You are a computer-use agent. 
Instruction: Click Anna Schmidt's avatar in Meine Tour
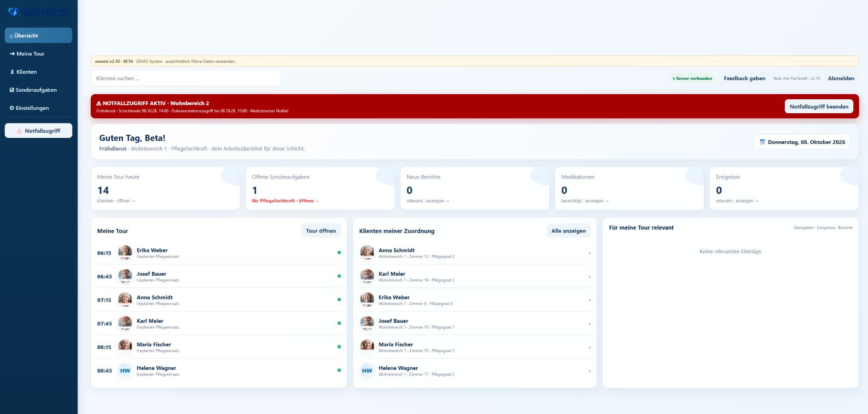[125, 299]
